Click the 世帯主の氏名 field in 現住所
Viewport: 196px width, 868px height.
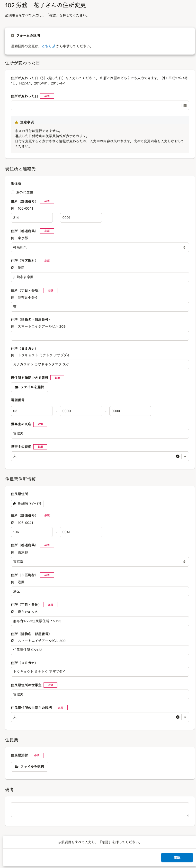100,434
